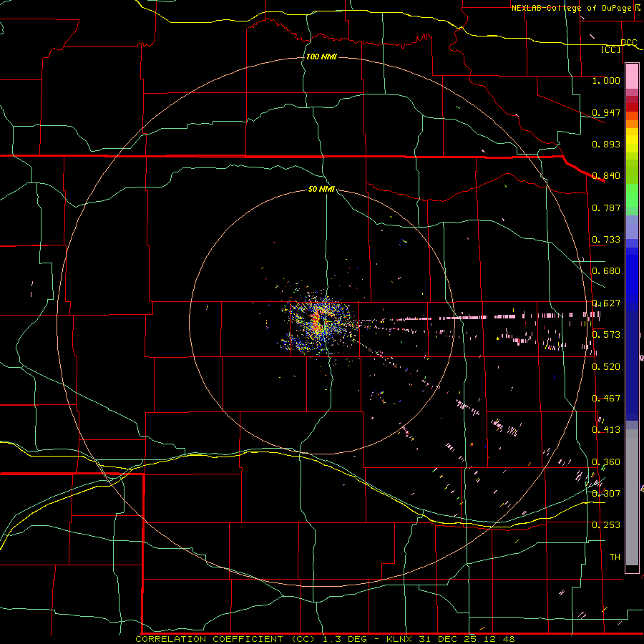Click the 0.733 value on the color scale

(606, 240)
